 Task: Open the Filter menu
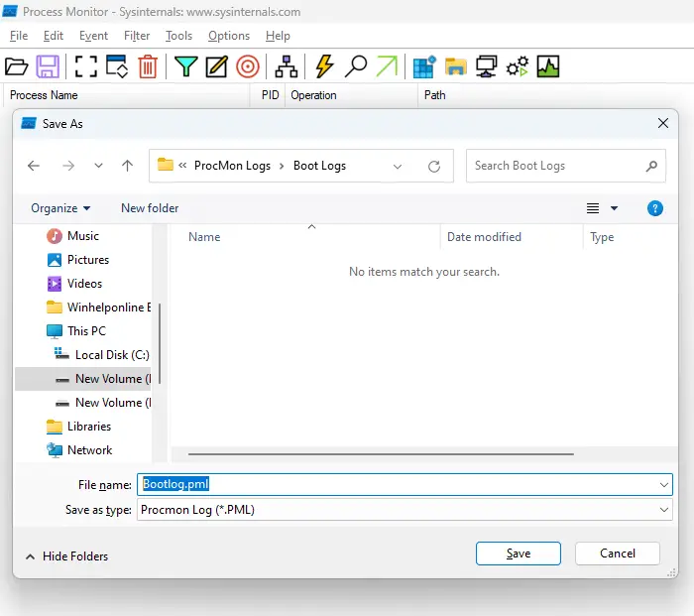(137, 36)
